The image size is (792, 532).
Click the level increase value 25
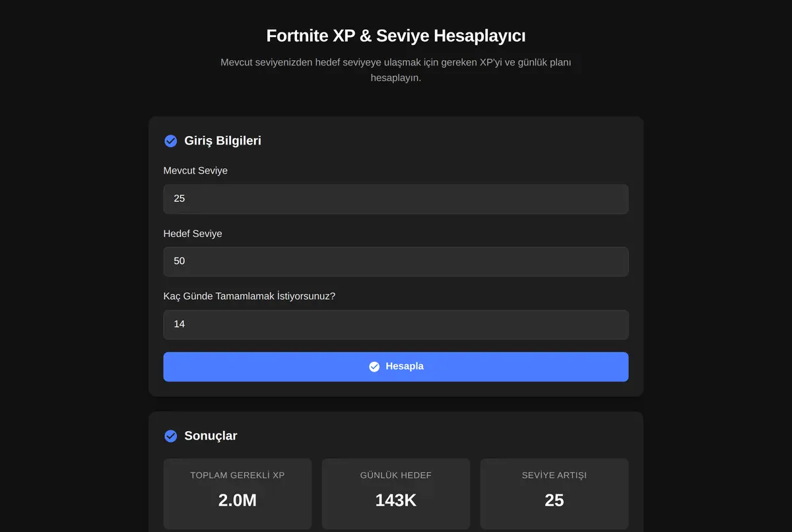[554, 500]
